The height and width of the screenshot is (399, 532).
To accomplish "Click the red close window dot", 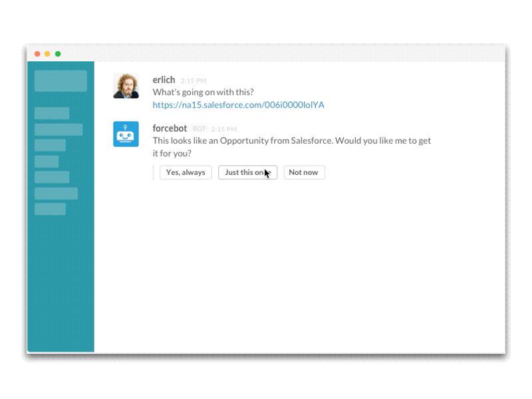I will coord(38,54).
